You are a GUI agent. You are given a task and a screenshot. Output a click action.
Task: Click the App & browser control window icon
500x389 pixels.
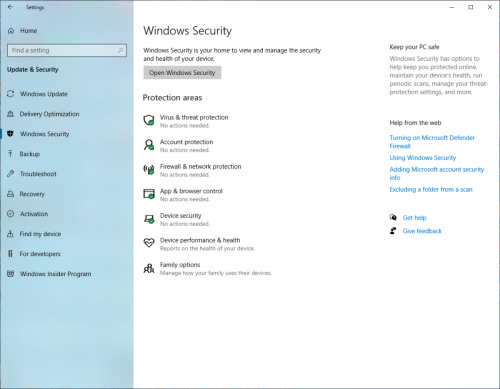click(x=149, y=194)
